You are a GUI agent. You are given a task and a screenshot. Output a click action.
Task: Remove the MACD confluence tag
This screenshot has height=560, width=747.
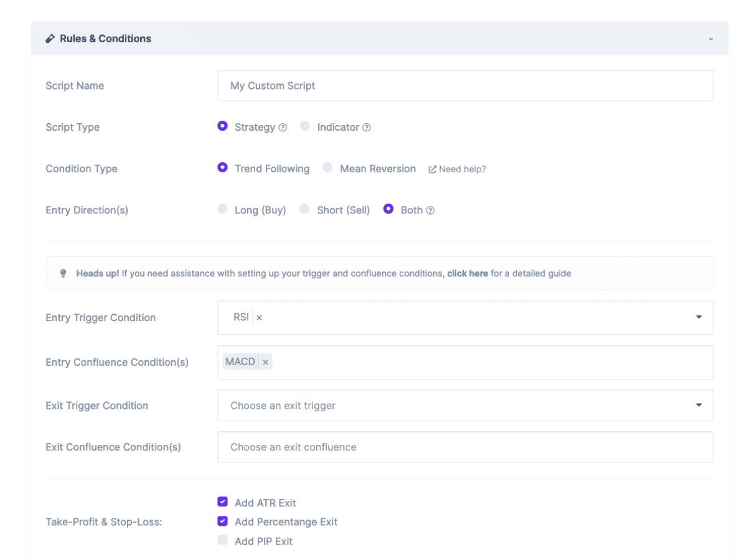tap(265, 362)
